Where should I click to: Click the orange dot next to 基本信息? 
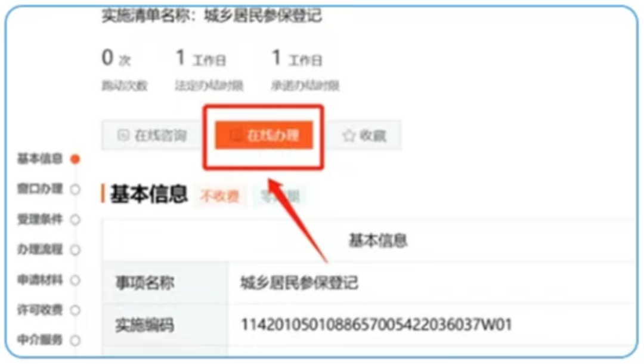(x=75, y=159)
